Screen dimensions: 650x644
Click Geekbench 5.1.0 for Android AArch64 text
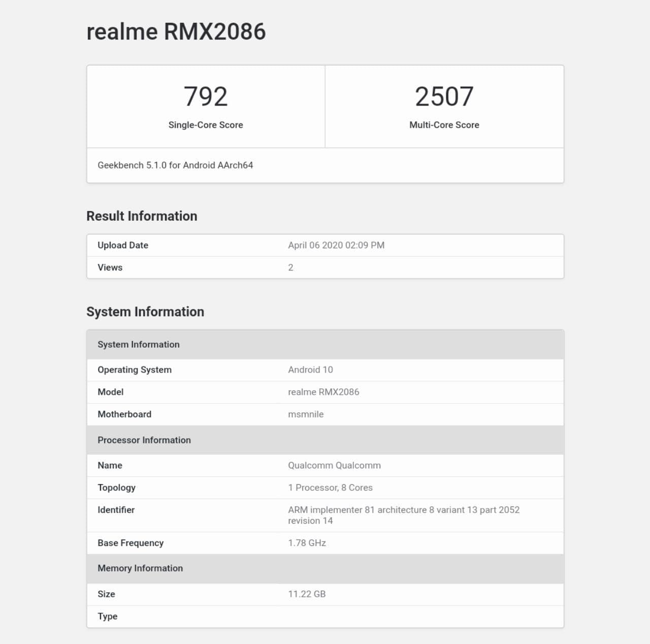point(175,165)
